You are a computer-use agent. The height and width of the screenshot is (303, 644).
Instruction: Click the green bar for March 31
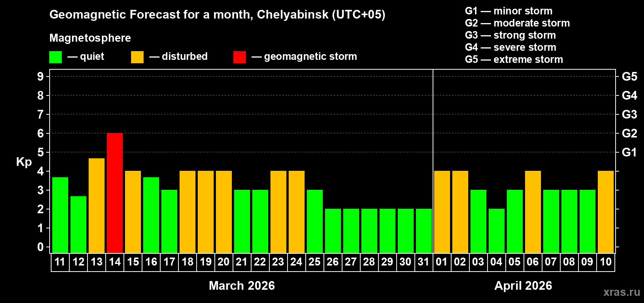click(424, 231)
